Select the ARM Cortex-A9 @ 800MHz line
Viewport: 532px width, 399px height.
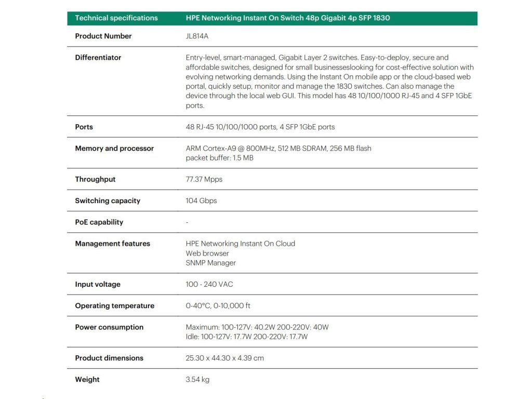pyautogui.click(x=278, y=148)
